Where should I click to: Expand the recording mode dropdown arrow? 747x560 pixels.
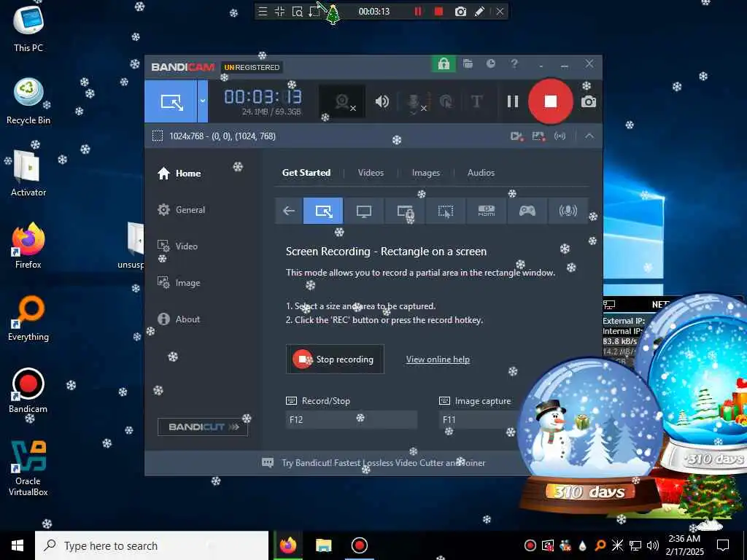[x=203, y=101]
